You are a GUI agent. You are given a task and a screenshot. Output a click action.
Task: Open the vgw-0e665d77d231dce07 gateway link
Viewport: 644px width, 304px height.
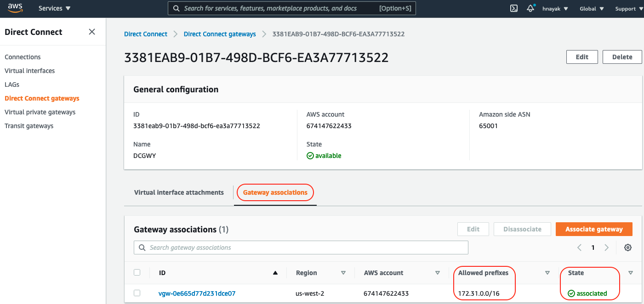tap(197, 293)
